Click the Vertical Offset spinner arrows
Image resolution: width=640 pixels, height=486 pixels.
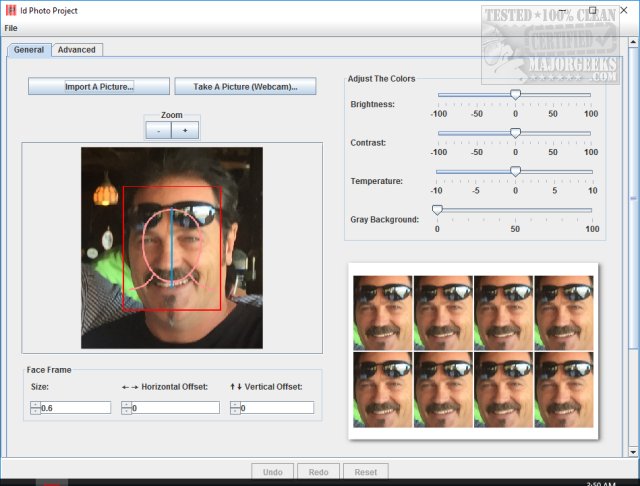(235, 408)
